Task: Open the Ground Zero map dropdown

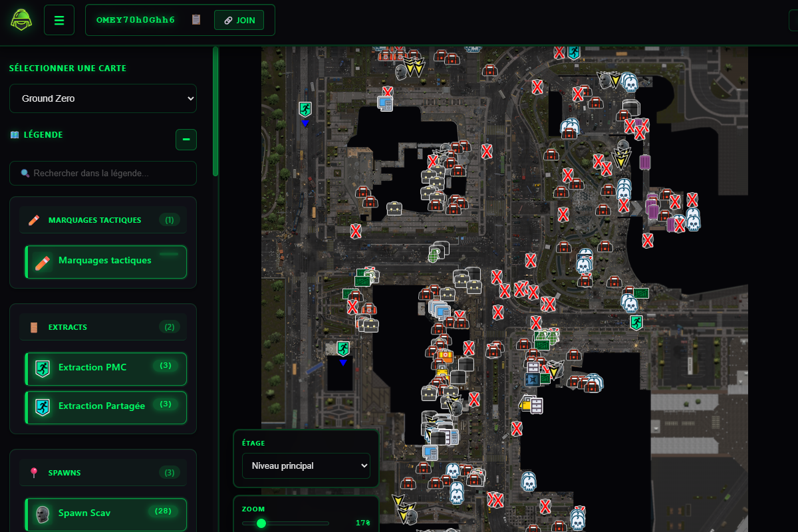Action: tap(103, 98)
